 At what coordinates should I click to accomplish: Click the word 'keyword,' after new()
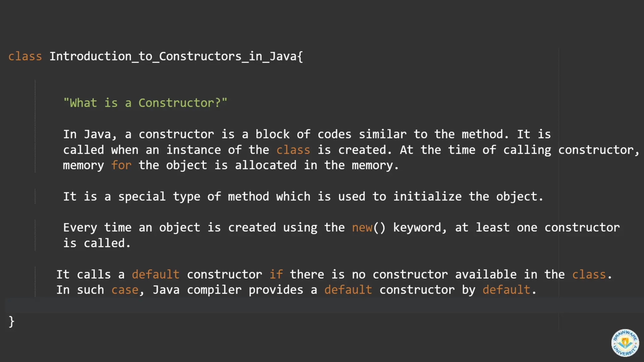pos(420,228)
